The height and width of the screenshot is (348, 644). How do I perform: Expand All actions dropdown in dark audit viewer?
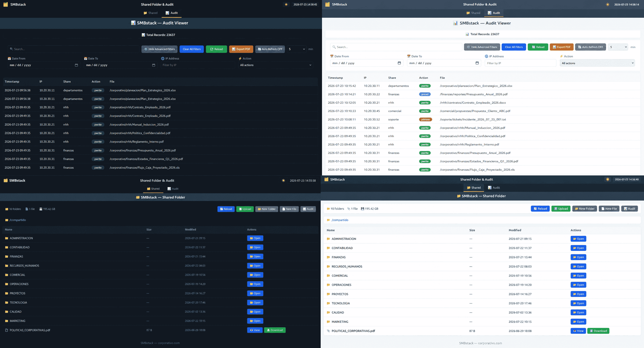coord(276,65)
